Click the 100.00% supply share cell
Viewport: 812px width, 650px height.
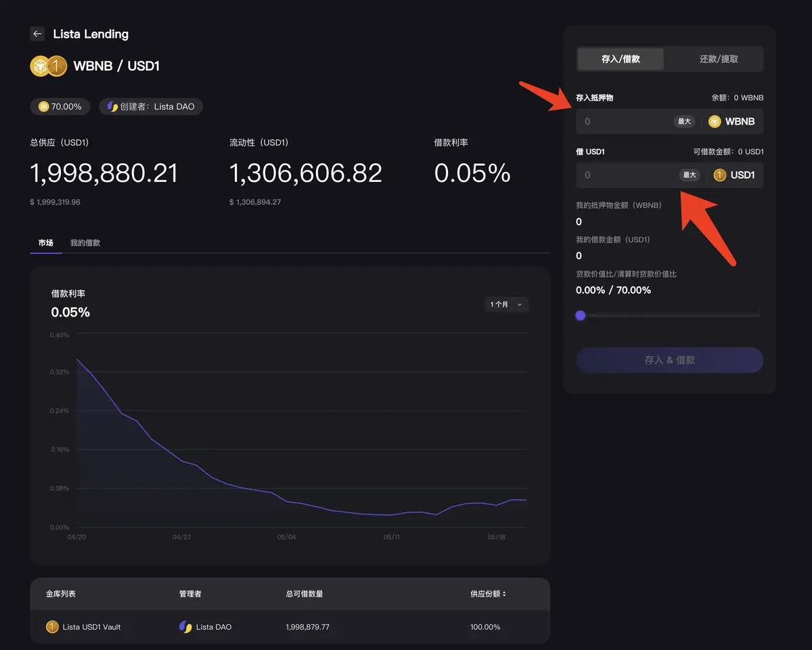click(x=485, y=627)
